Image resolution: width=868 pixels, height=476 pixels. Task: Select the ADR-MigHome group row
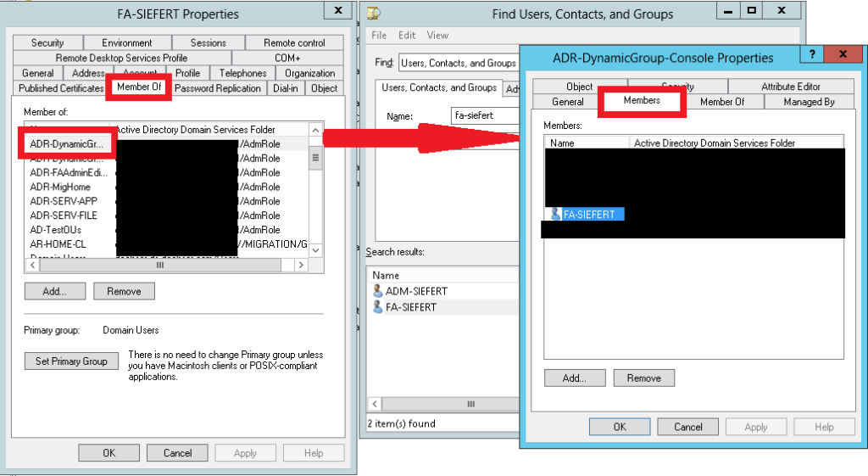[x=60, y=187]
